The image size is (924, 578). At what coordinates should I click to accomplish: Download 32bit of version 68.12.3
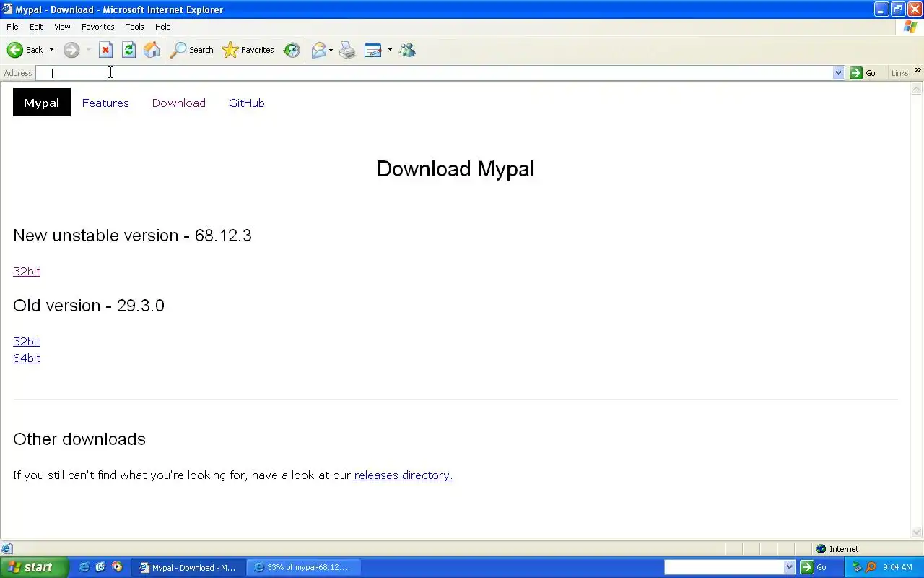(27, 271)
